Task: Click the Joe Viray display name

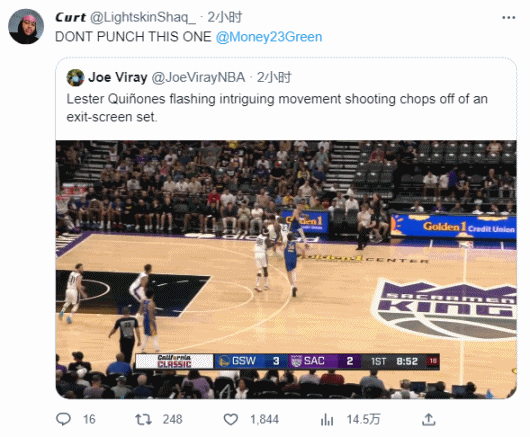Action: (118, 78)
